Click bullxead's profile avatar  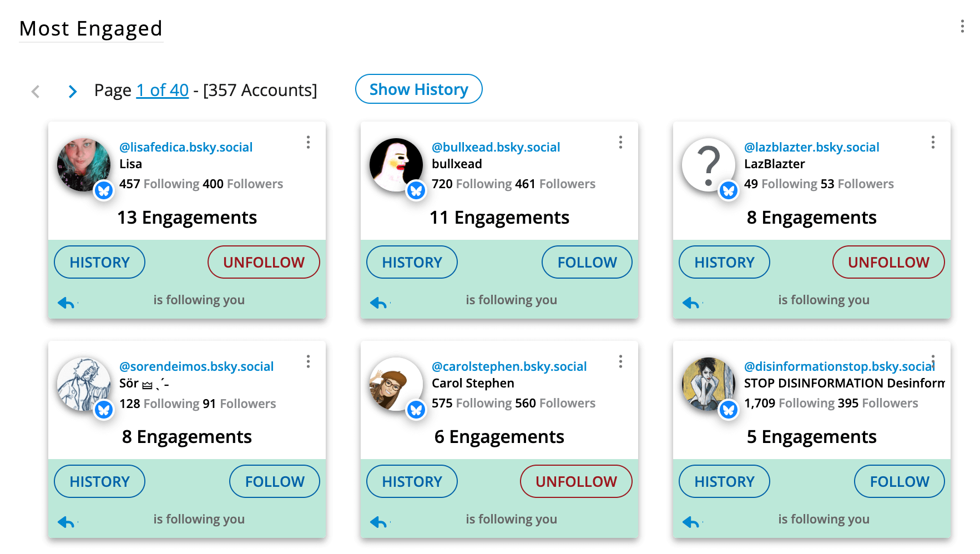395,164
